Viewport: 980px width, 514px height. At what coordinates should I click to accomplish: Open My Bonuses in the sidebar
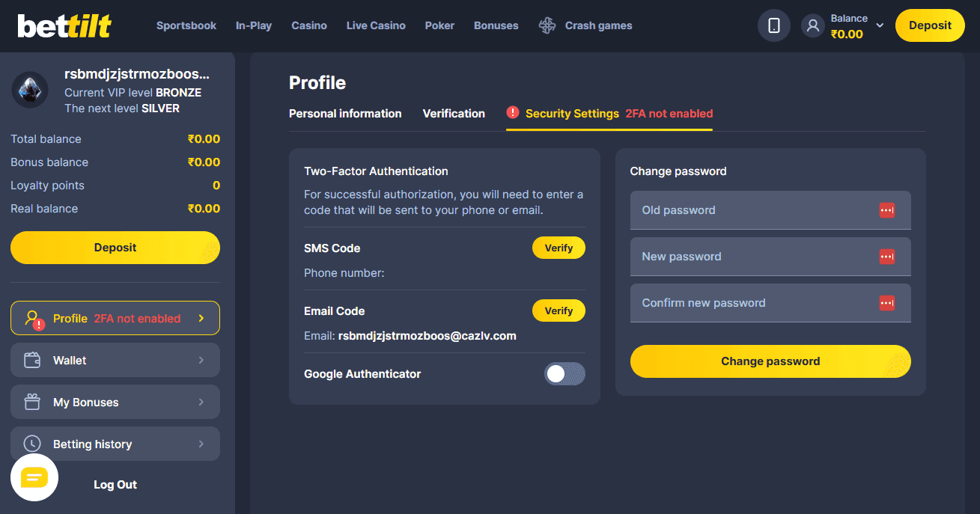(115, 403)
